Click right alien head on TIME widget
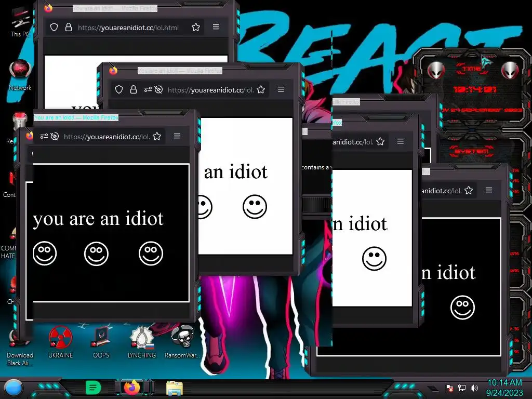 click(510, 71)
